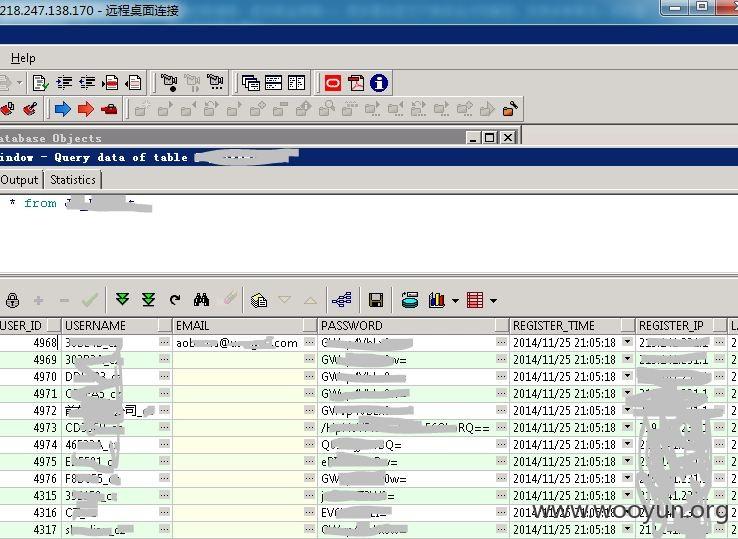This screenshot has width=738, height=539.
Task: Start macro recording with camera record icon
Action: (x=168, y=83)
